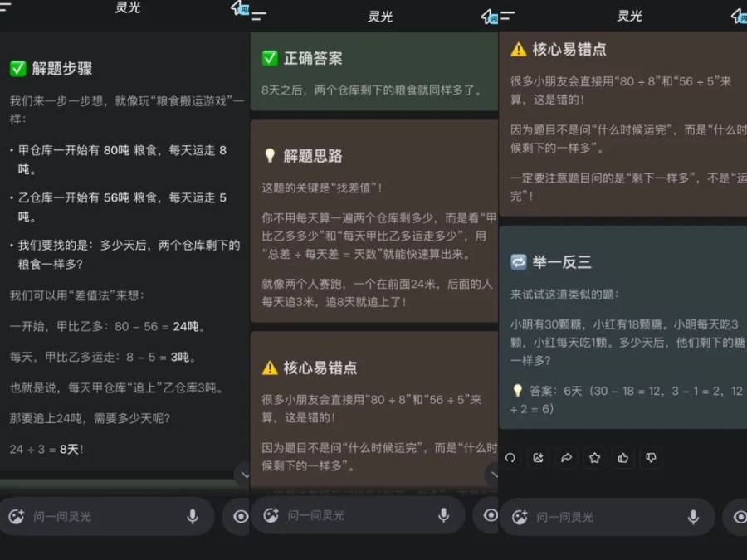
Task: Click the scroll-down chevron in the left panel
Action: point(242,474)
